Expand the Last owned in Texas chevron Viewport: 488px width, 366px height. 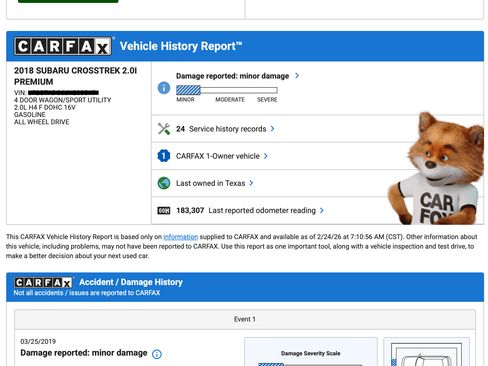point(251,183)
